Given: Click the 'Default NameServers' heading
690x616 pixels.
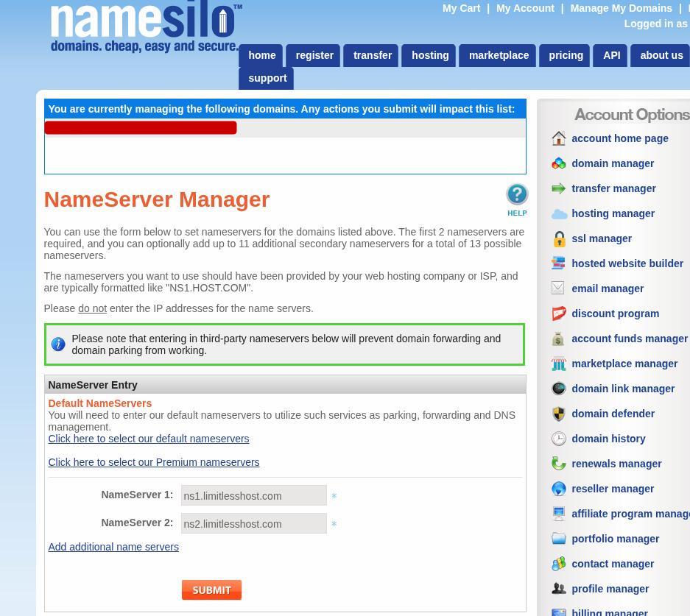Looking at the screenshot, I should pyautogui.click(x=99, y=403).
